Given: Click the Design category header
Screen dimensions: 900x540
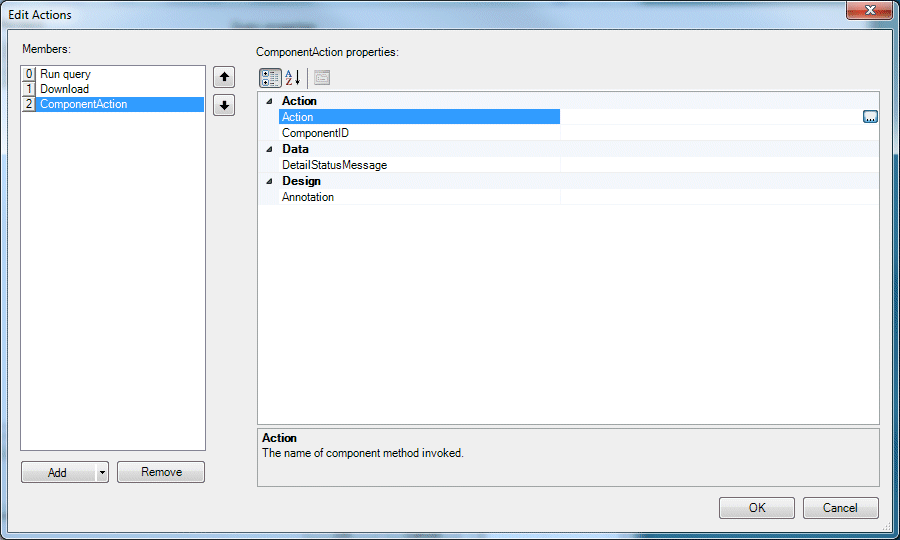Looking at the screenshot, I should 301,181.
